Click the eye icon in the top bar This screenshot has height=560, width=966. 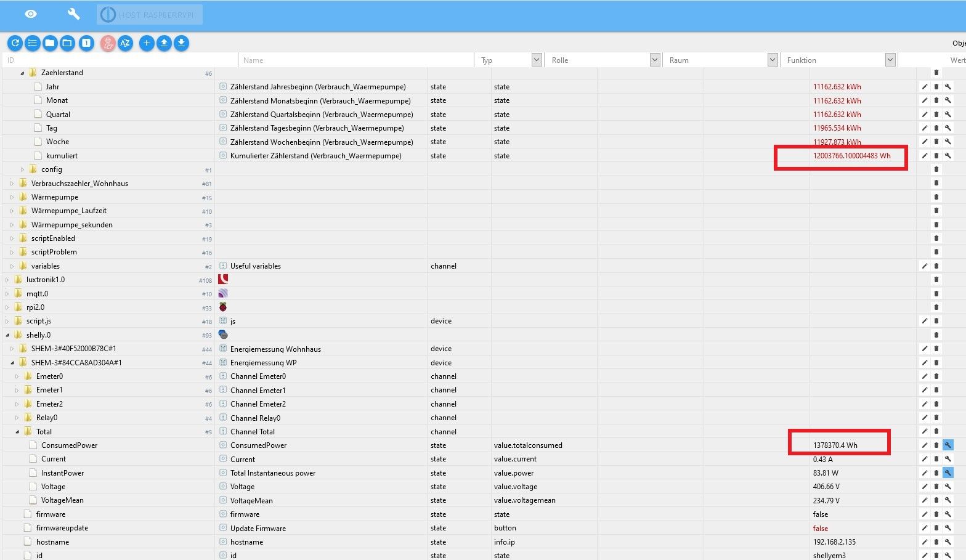pos(30,14)
